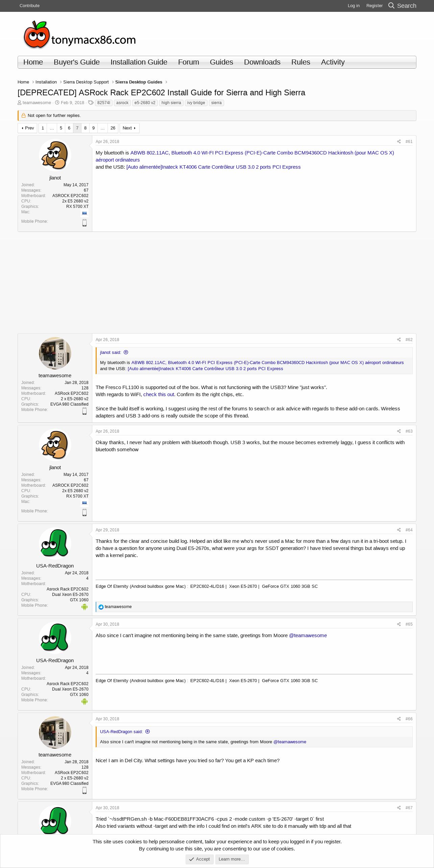The height and width of the screenshot is (868, 434).
Task: Click the Contribute link
Action: (x=29, y=6)
